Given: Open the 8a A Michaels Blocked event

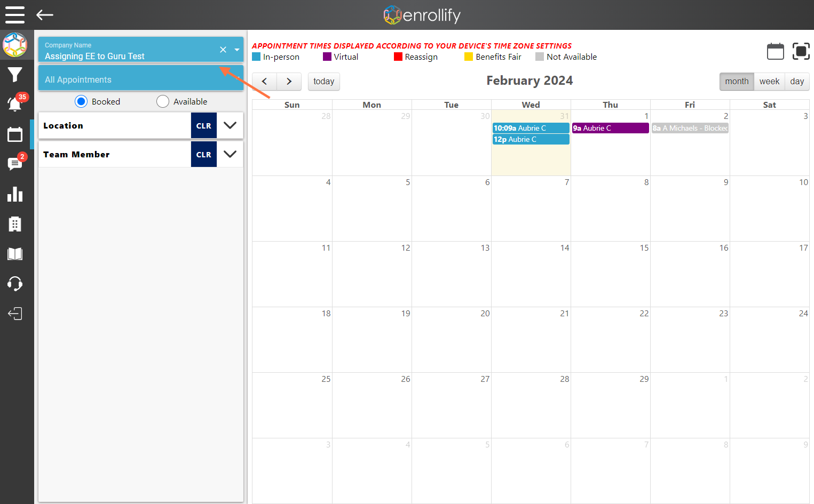Looking at the screenshot, I should coord(690,128).
